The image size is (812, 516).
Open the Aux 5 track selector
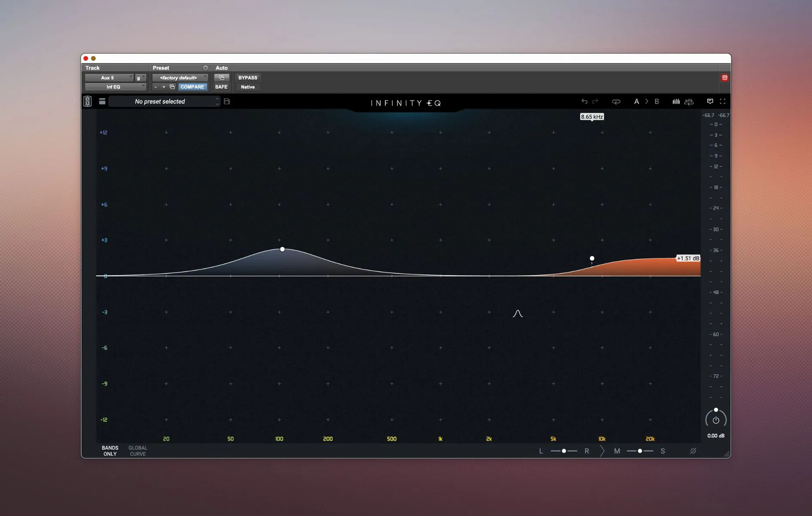click(109, 77)
